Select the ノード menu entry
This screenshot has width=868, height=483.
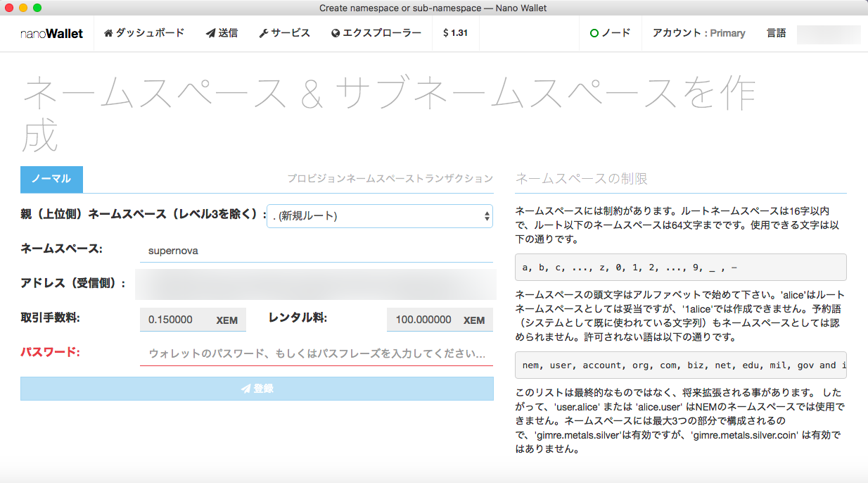616,32
